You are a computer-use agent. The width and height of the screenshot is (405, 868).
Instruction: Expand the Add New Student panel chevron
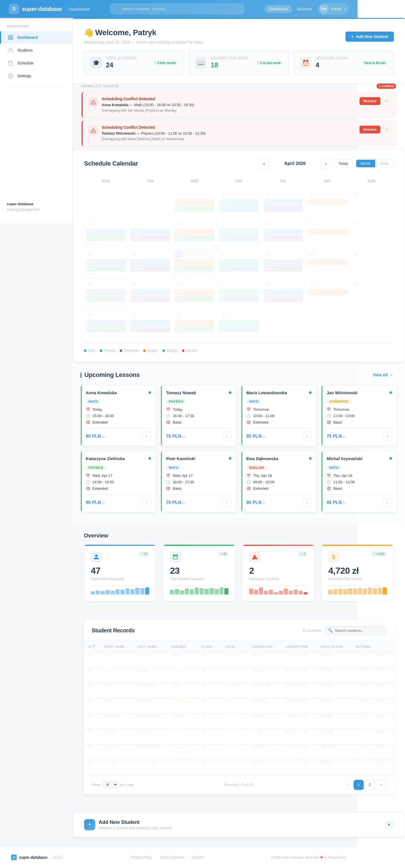389,824
